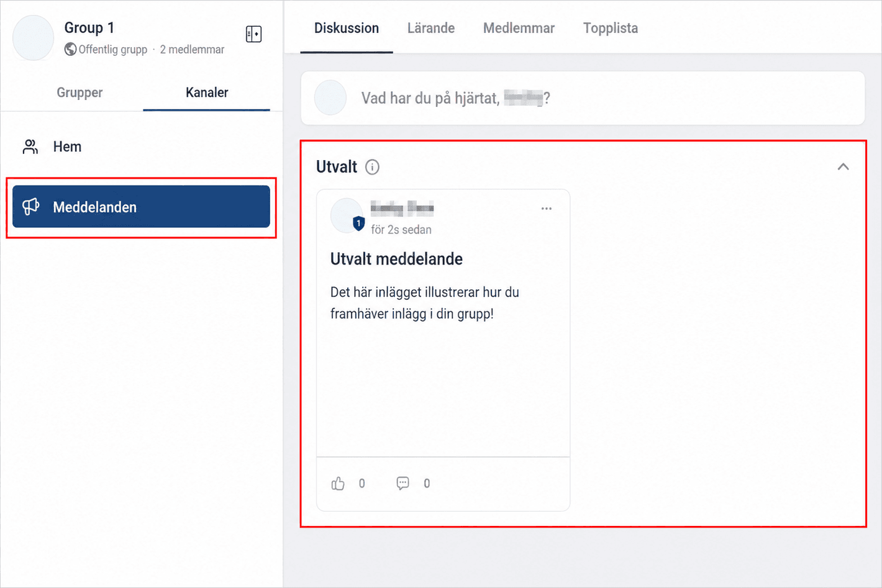
Task: Click the megaphone icon in Meddelanden
Action: tap(31, 207)
